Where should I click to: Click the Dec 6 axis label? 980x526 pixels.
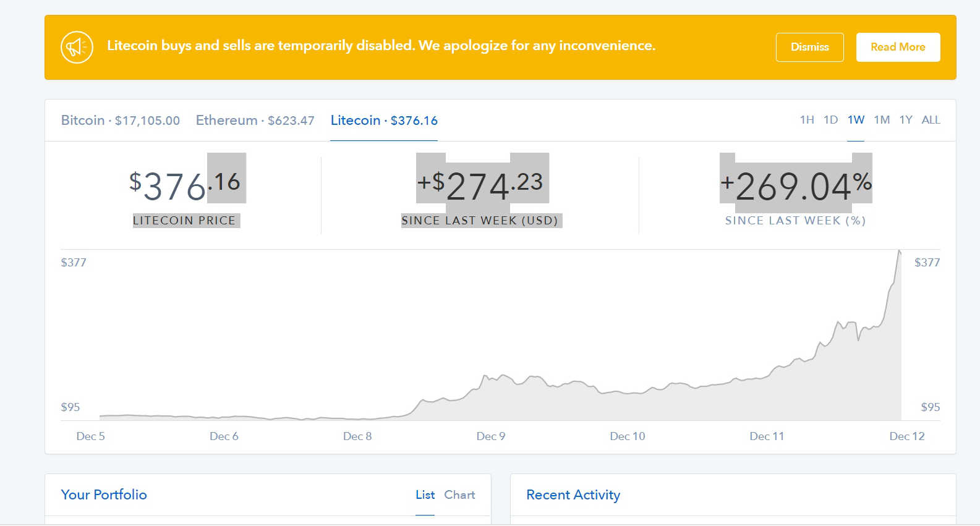[x=224, y=436]
